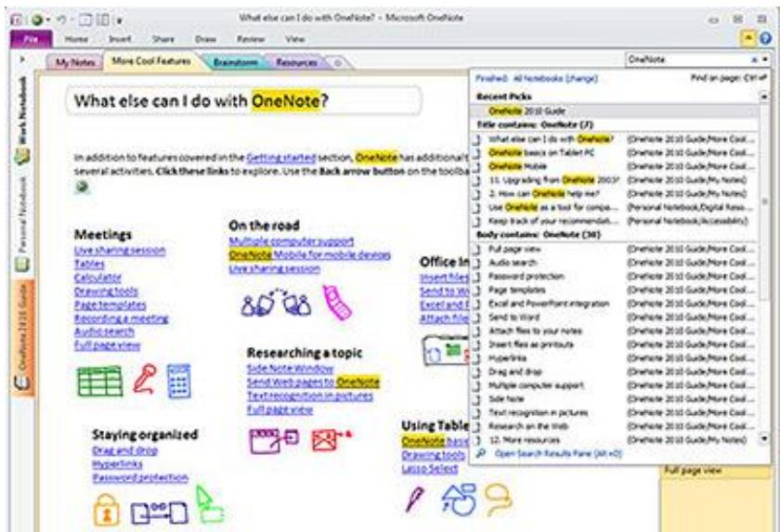The height and width of the screenshot is (532, 780).
Task: Open the View ribbon tab
Action: pyautogui.click(x=294, y=39)
